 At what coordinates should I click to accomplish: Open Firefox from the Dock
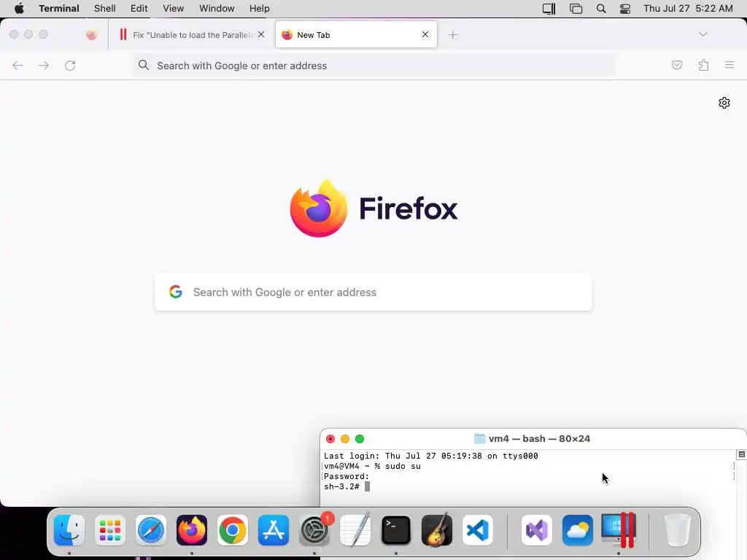pos(192,530)
